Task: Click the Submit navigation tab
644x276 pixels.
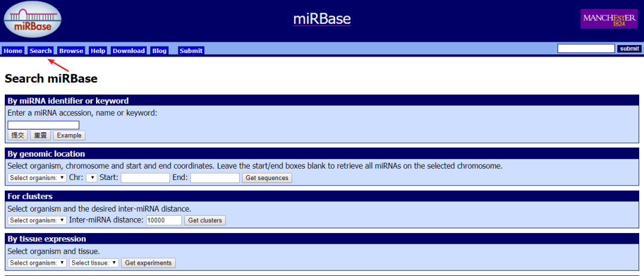Action: (191, 51)
